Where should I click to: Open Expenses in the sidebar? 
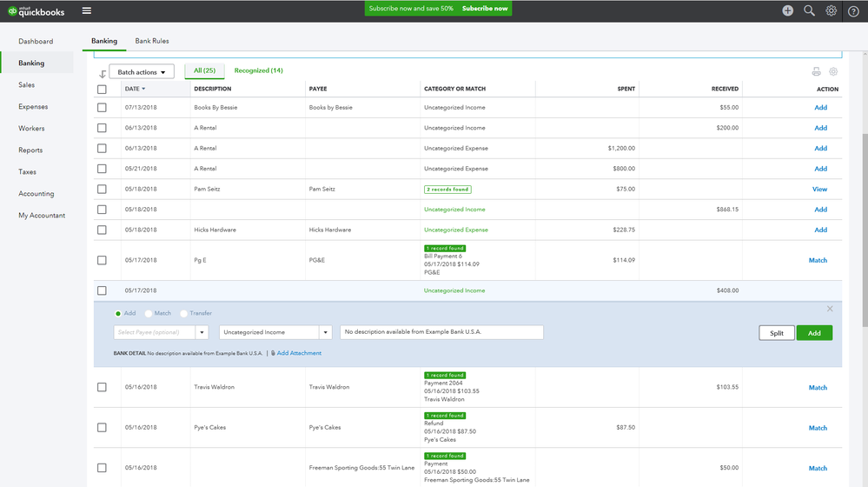click(33, 106)
